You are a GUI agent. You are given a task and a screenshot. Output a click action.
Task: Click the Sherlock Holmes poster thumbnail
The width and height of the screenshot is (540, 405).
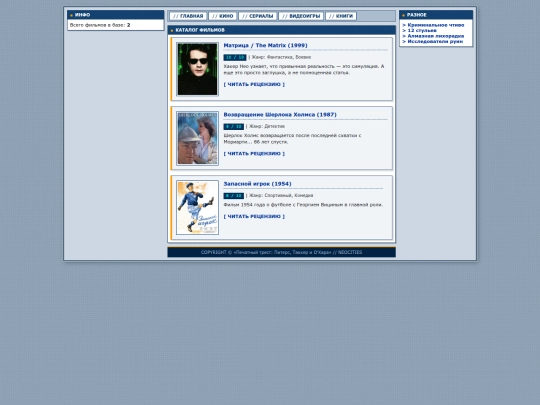pyautogui.click(x=197, y=138)
